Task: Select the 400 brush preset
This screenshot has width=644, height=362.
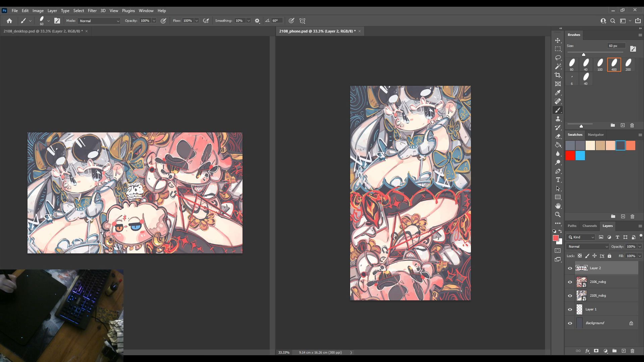Action: pos(614,65)
